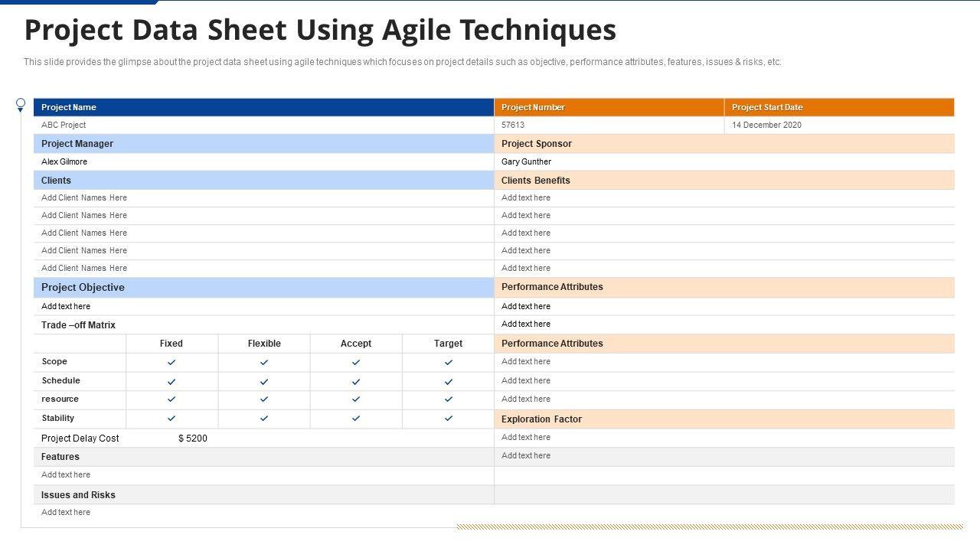Click the Scope row Fixed checkmark
The height and width of the screenshot is (551, 980).
(171, 362)
